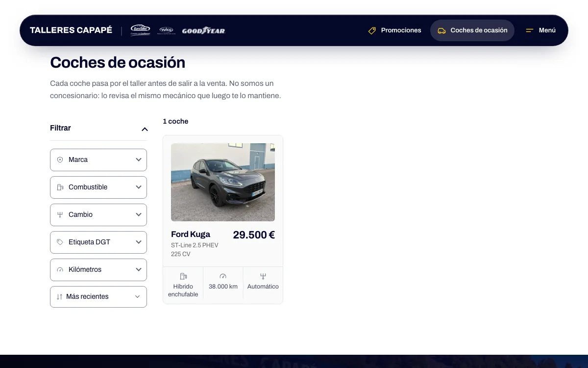Click the Talleres Capapé logo text
The height and width of the screenshot is (368, 588).
(71, 30)
